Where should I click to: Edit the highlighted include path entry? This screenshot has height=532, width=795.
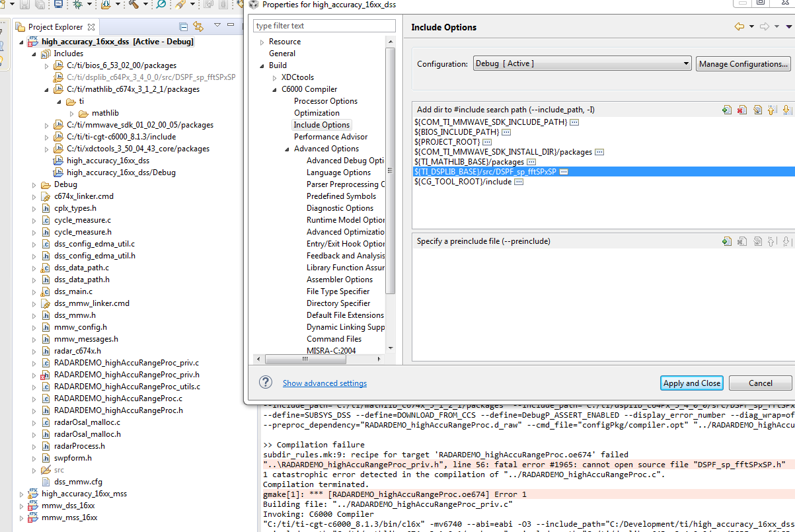pyautogui.click(x=757, y=109)
